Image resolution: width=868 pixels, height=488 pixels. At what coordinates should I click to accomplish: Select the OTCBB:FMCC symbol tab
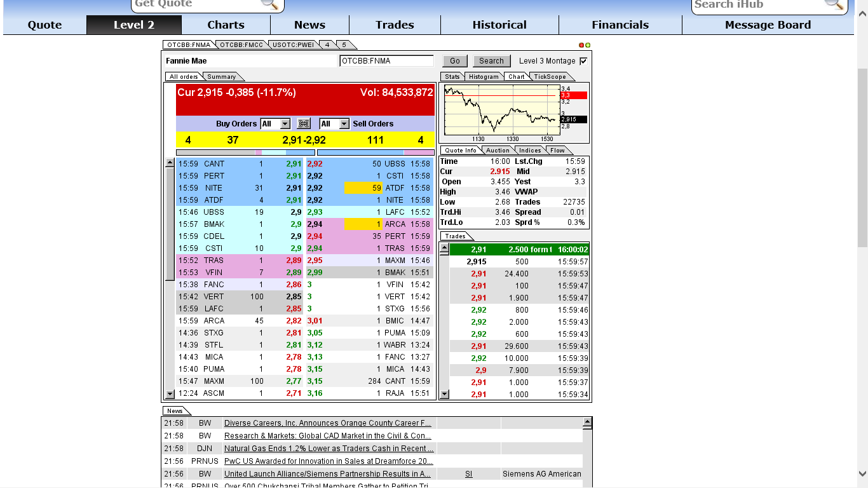pyautogui.click(x=241, y=45)
